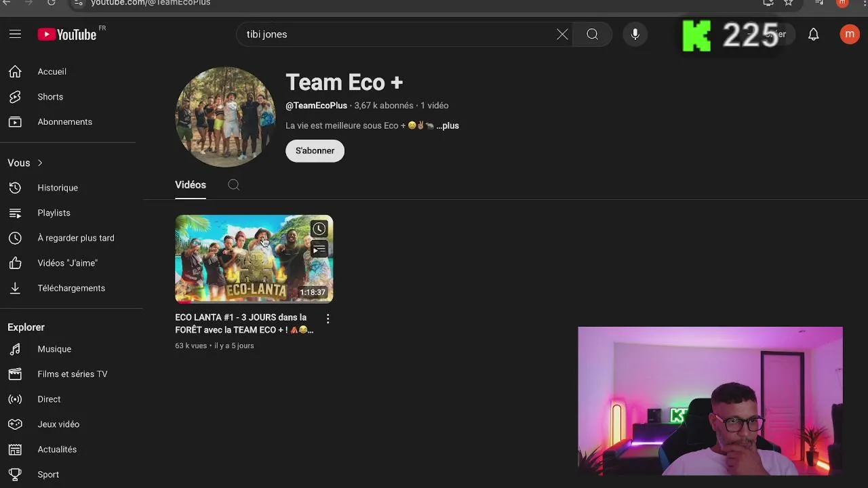Open the YouTube hamburger guide menu

[15, 34]
